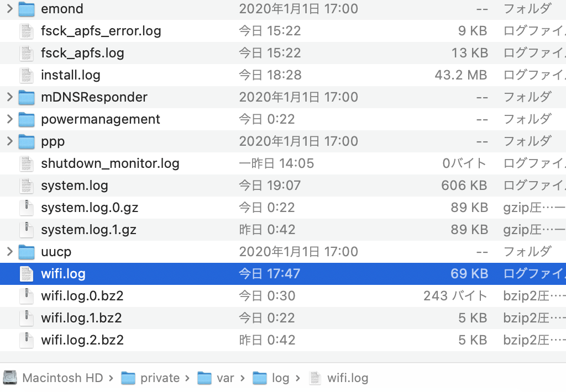Click the mDNSResponder folder icon

click(27, 97)
